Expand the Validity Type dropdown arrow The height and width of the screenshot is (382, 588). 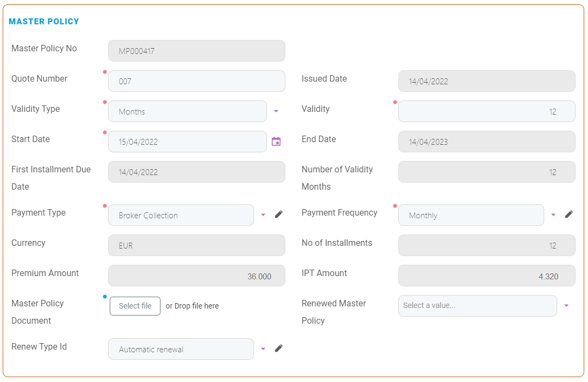tap(276, 111)
